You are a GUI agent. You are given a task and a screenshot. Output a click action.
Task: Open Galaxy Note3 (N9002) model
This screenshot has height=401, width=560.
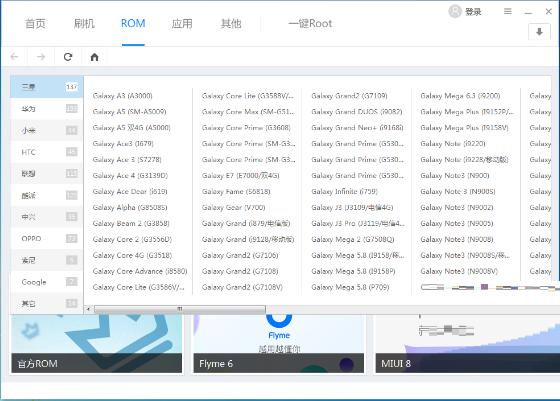[457, 207]
